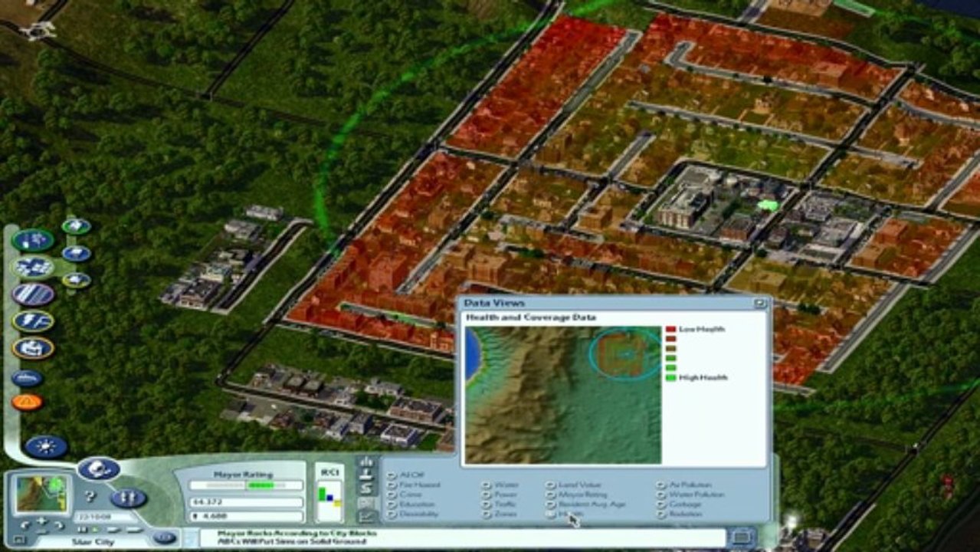Image resolution: width=980 pixels, height=552 pixels.
Task: Close the Data Views window
Action: click(759, 304)
